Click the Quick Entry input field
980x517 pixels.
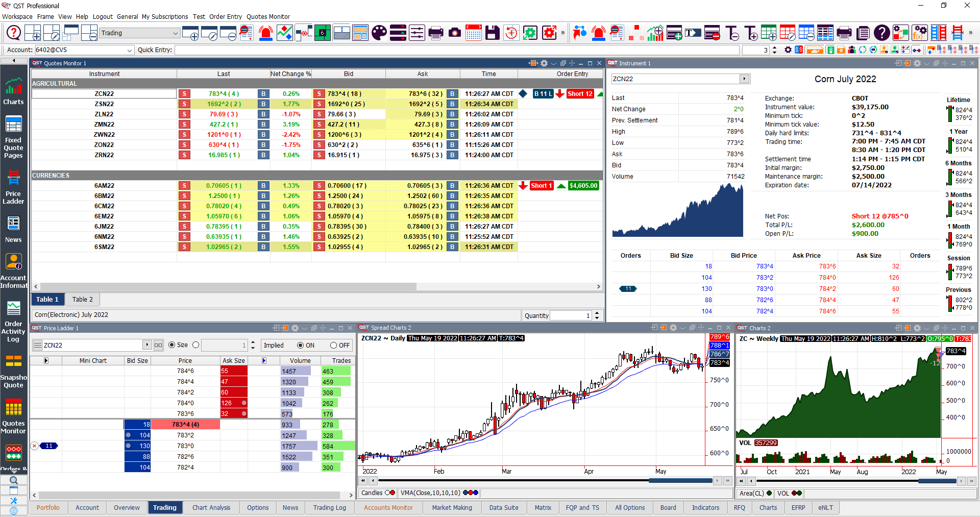456,50
